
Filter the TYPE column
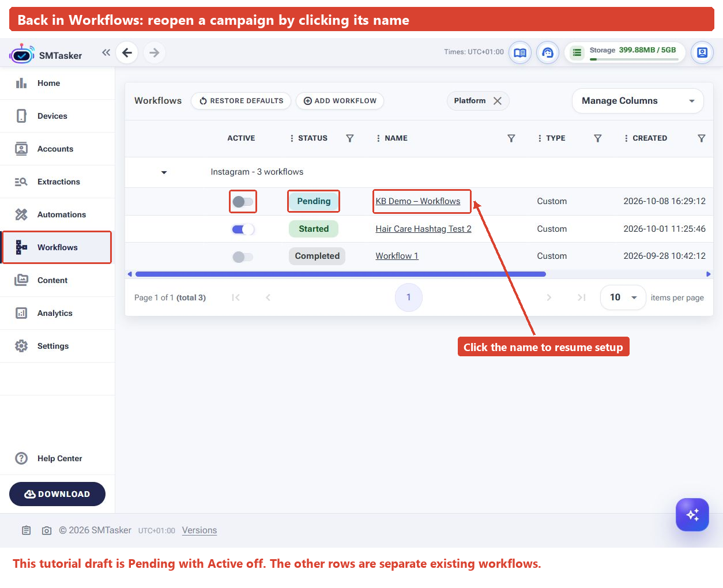click(x=598, y=138)
